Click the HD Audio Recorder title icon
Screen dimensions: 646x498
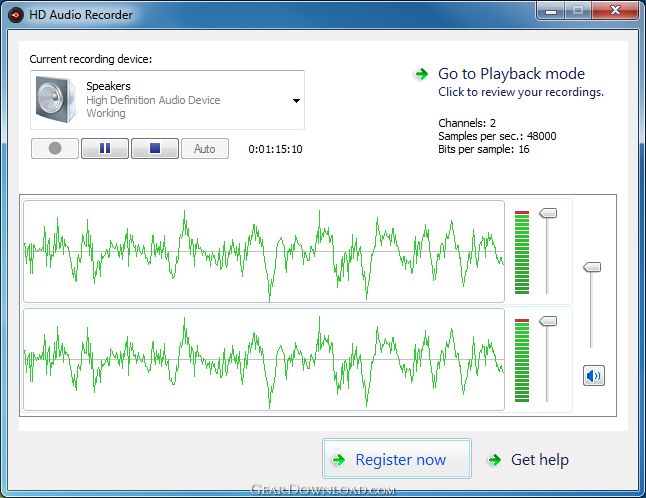[x=16, y=15]
